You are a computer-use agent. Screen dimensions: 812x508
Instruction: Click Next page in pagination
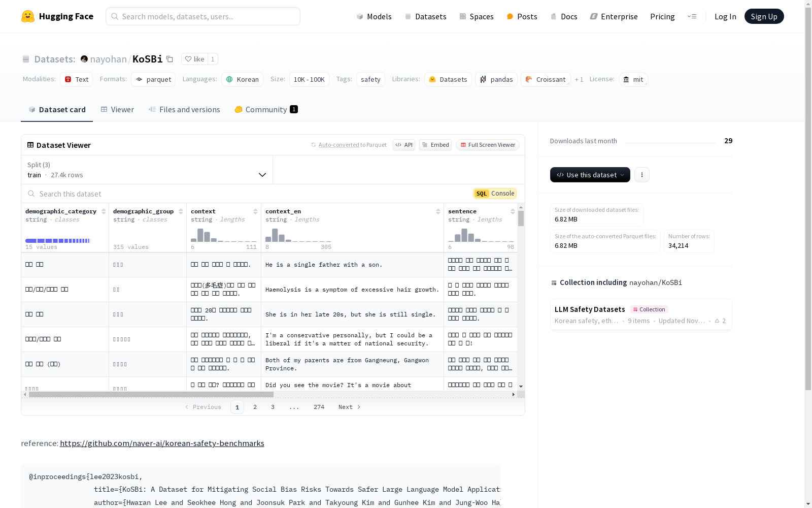pyautogui.click(x=350, y=407)
